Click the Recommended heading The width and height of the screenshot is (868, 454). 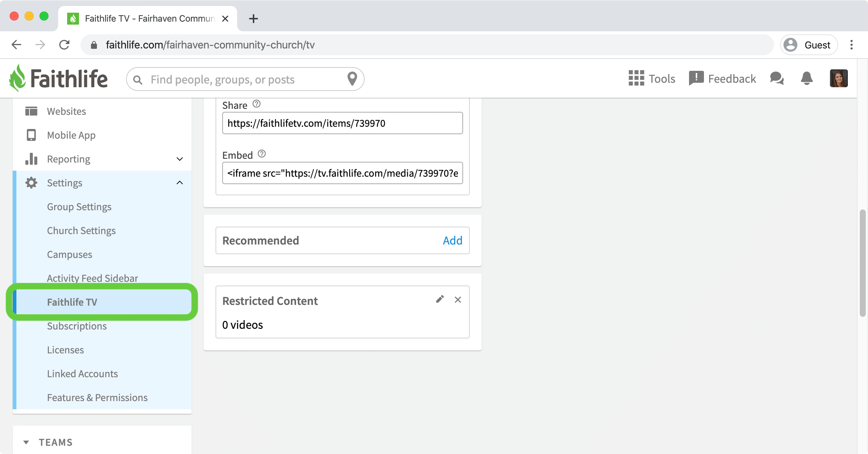click(x=261, y=240)
